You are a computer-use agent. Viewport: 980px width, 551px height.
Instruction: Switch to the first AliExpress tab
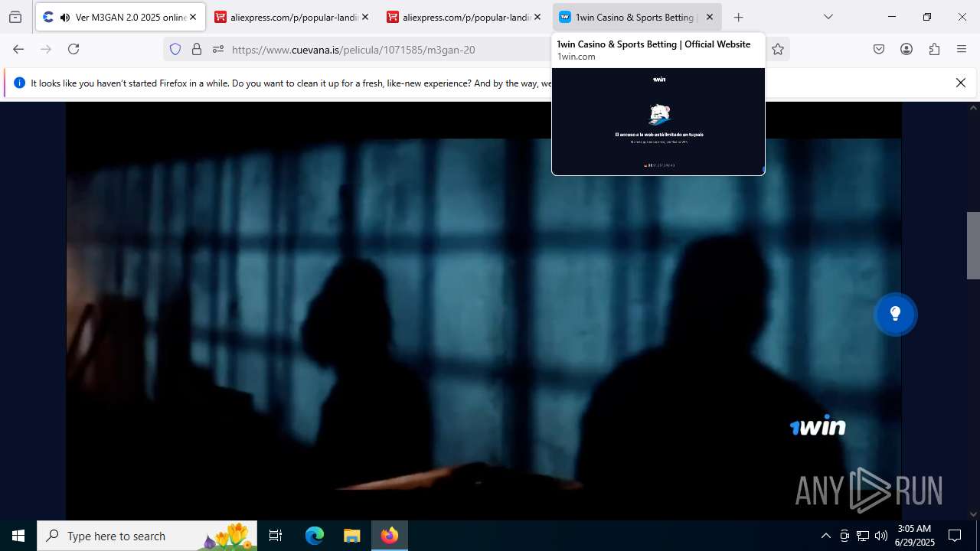pyautogui.click(x=292, y=17)
